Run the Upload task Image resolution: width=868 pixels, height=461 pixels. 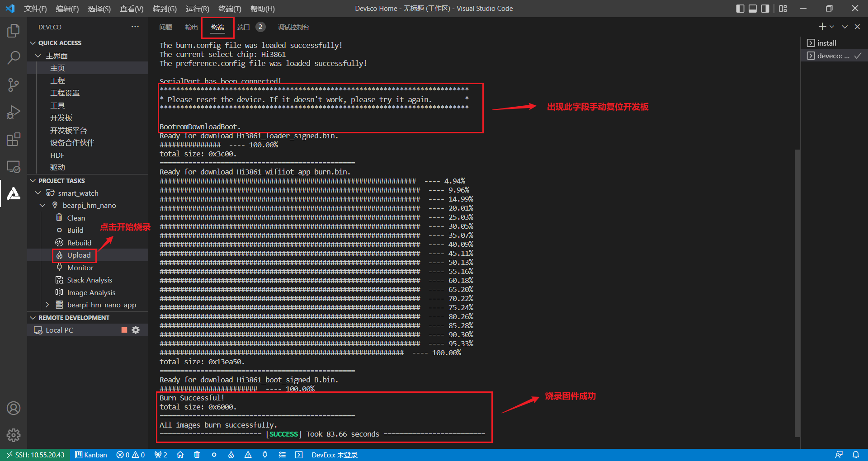point(79,255)
